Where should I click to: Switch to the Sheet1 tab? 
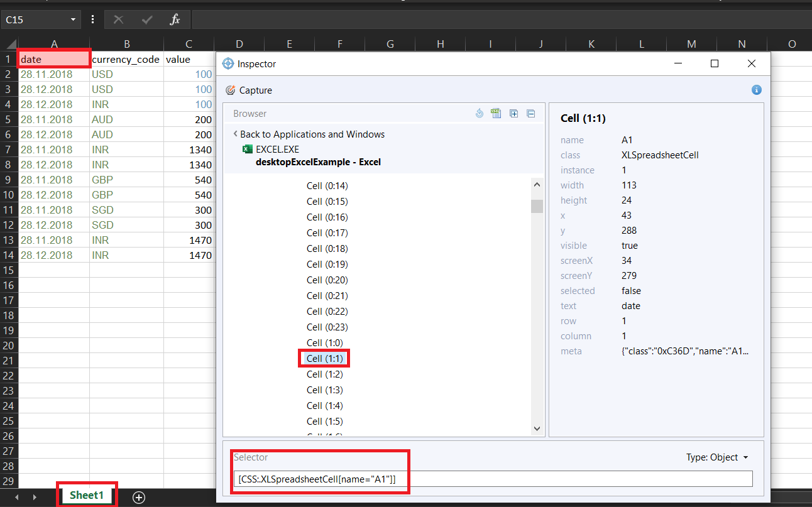click(87, 495)
